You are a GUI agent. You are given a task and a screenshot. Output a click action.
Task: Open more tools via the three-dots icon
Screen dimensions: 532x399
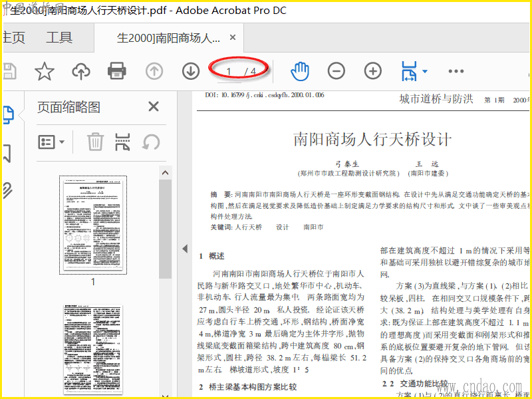click(x=456, y=71)
